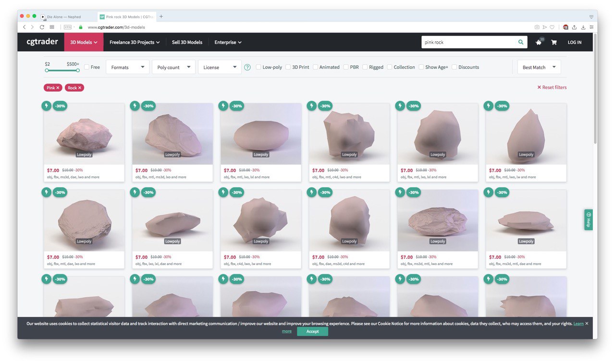Open rock thumbnail with 'obj, fbx, mtl, ms3d, lxo' formats
615x364 pixels.
(x=172, y=134)
